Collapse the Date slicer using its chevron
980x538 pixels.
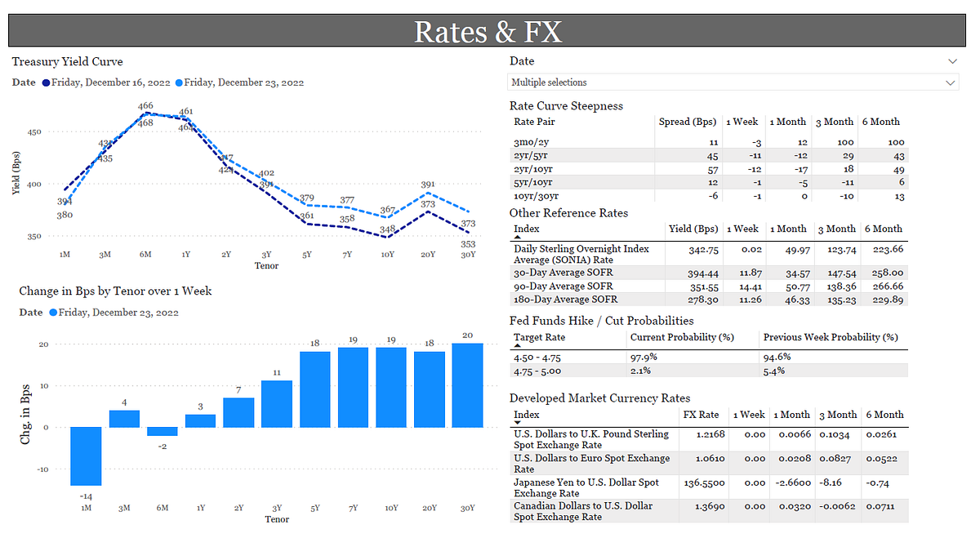coord(951,60)
